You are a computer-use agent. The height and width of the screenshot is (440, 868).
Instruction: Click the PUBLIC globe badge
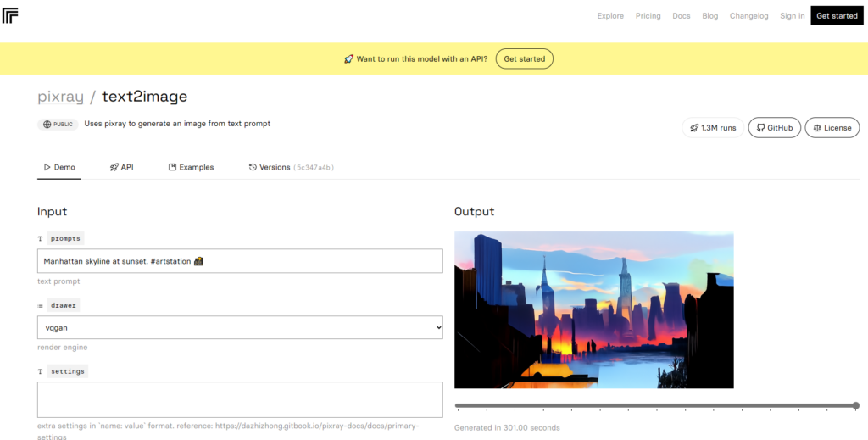point(58,125)
